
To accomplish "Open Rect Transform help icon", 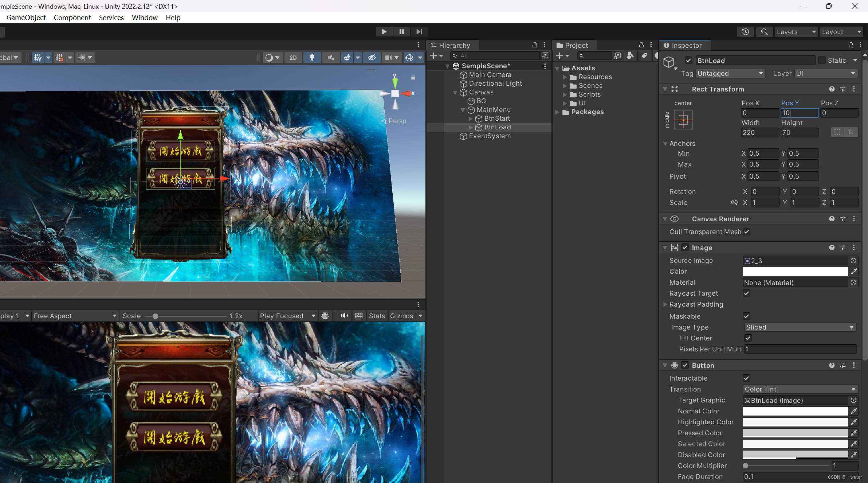I will click(832, 89).
